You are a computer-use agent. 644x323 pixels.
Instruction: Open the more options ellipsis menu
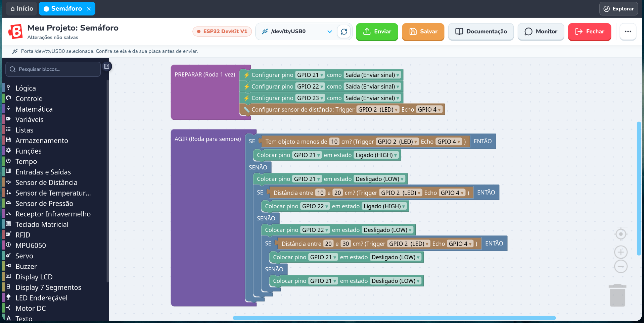coord(628,32)
